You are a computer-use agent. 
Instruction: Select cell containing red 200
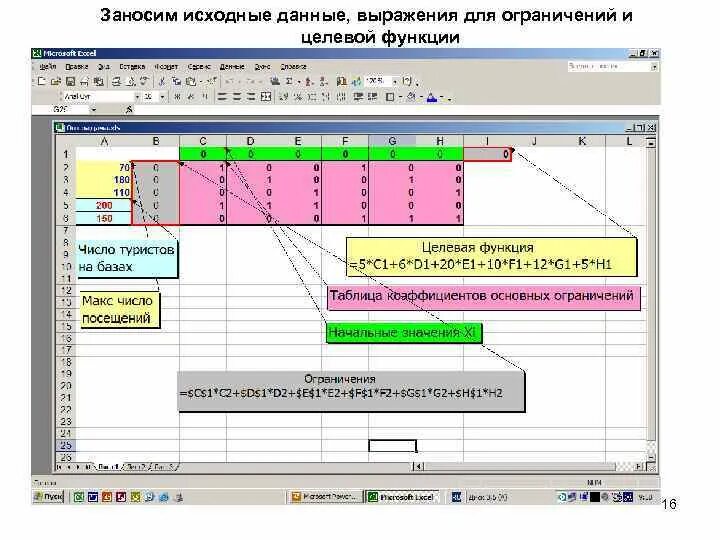[104, 205]
